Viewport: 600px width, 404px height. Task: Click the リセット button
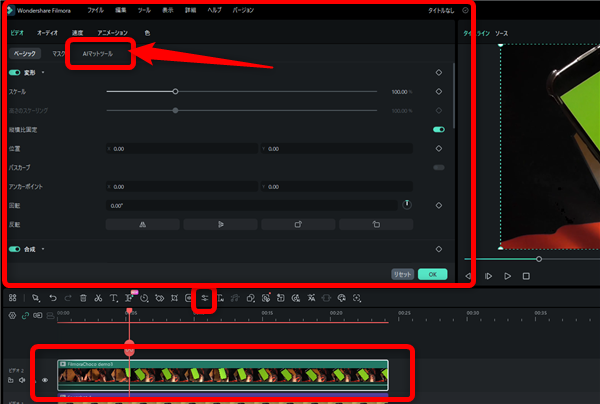point(402,273)
